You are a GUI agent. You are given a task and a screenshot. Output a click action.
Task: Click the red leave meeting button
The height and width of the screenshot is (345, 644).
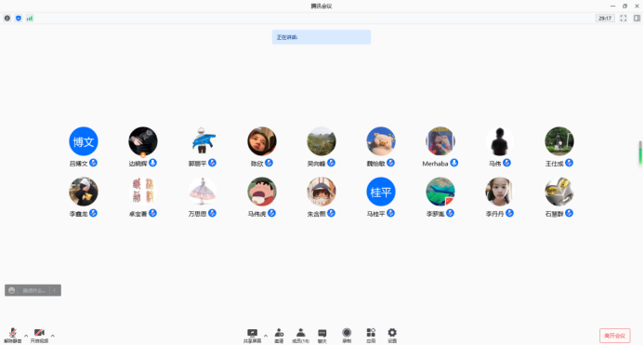tap(615, 336)
